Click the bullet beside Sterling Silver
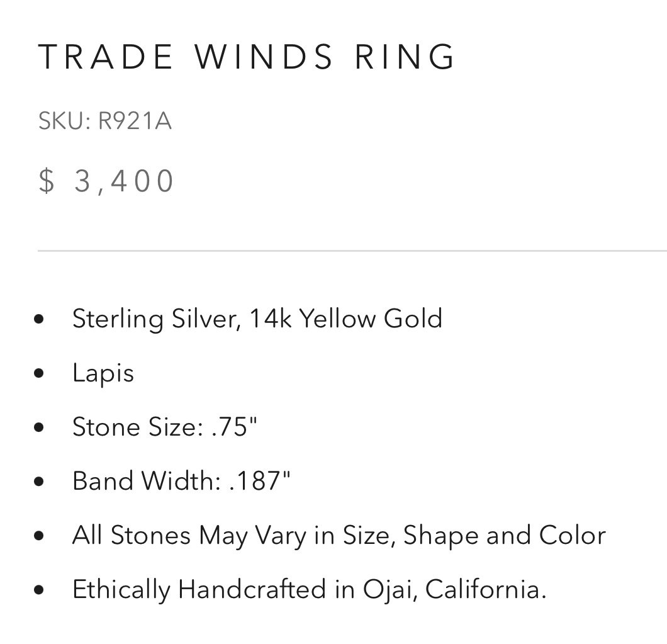667x644 pixels. pyautogui.click(x=39, y=319)
